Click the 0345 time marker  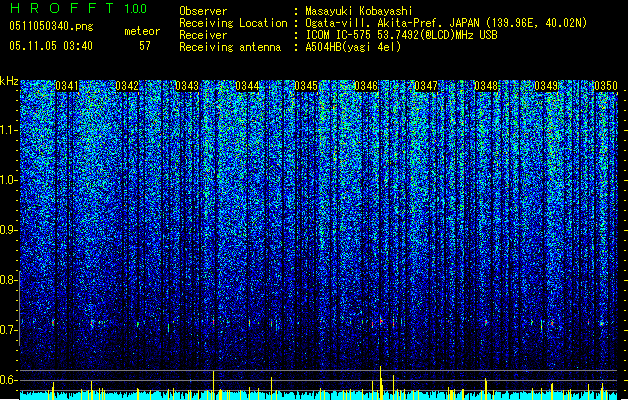(x=306, y=86)
